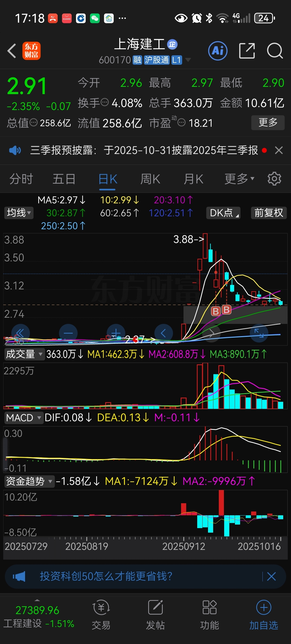Switch to 分时 tab
Viewport: 291px width, 644px height.
tap(21, 179)
